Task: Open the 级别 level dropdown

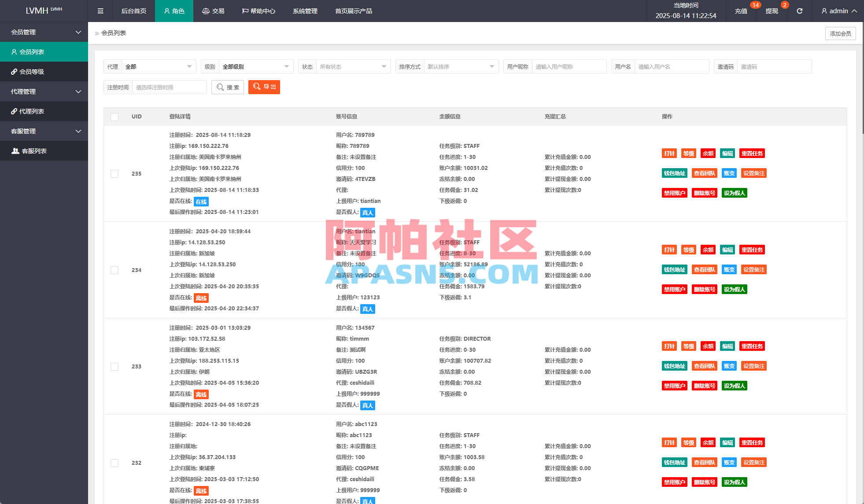Action: coord(255,66)
